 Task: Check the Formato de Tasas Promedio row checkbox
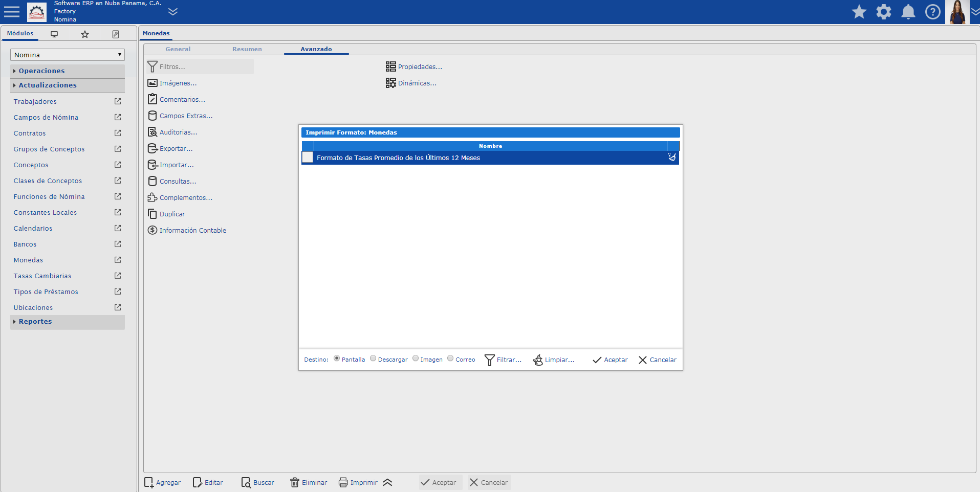(308, 158)
